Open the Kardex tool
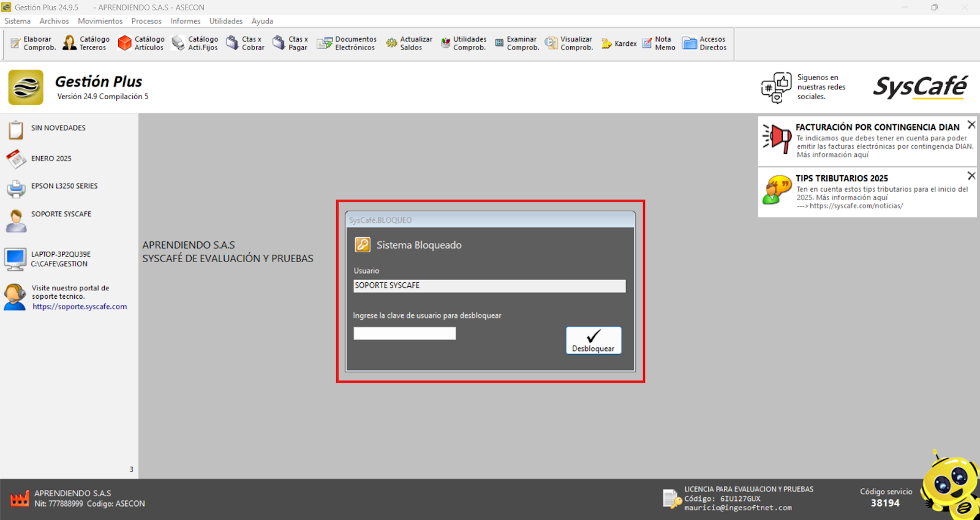Viewport: 980px width, 520px height. (x=619, y=43)
